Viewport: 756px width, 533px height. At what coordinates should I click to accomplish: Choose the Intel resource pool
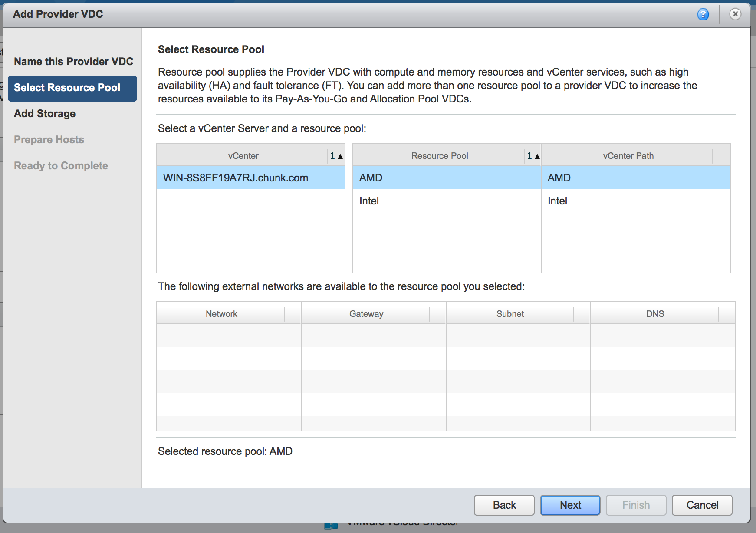pos(446,201)
